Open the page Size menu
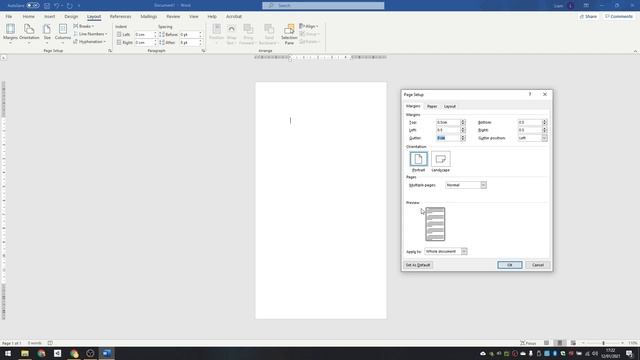This screenshot has width=640, height=360. (x=47, y=33)
